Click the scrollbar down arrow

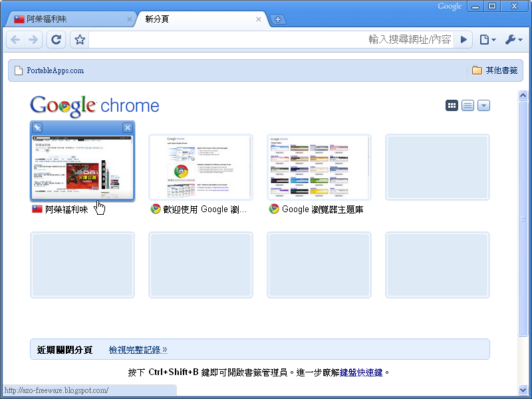tap(523, 390)
